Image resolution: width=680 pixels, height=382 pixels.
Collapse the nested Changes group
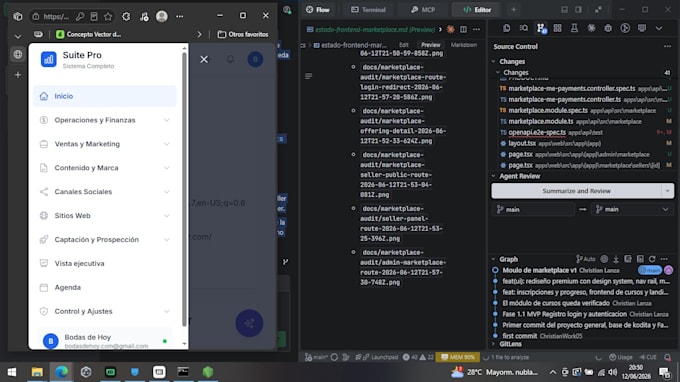point(498,72)
